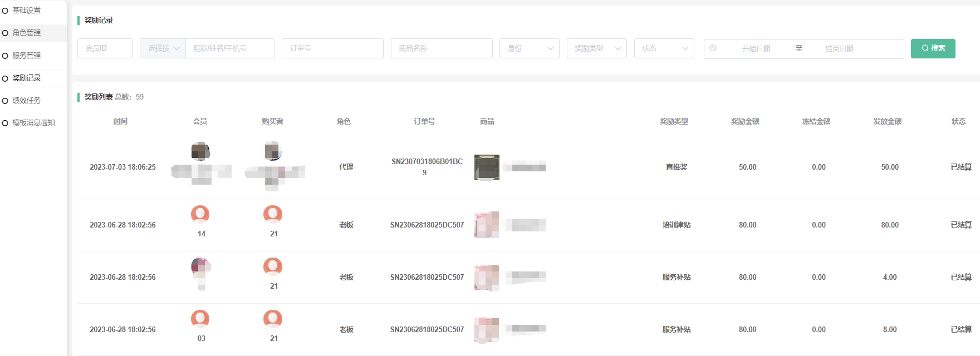Viewport: 980px width, 356px height.
Task: Open the 状态 status dropdown
Action: click(664, 48)
